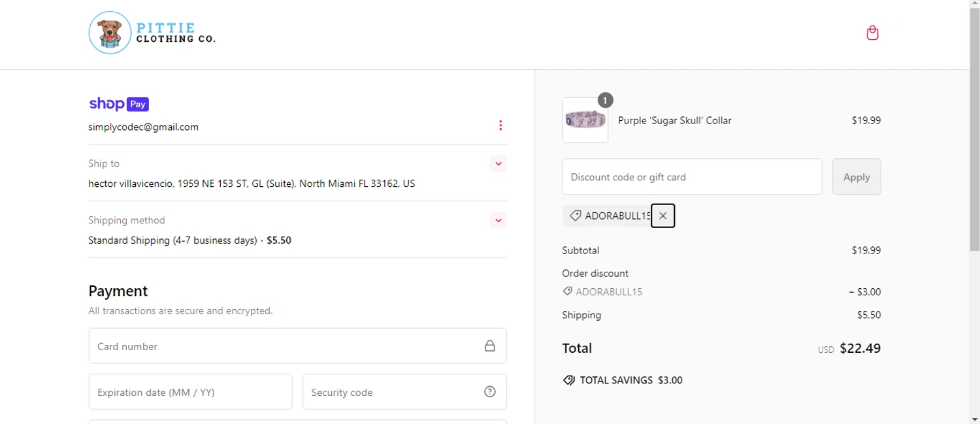Click the Pittie Clothing Co. logo
Screen dimensions: 980x424
152,33
